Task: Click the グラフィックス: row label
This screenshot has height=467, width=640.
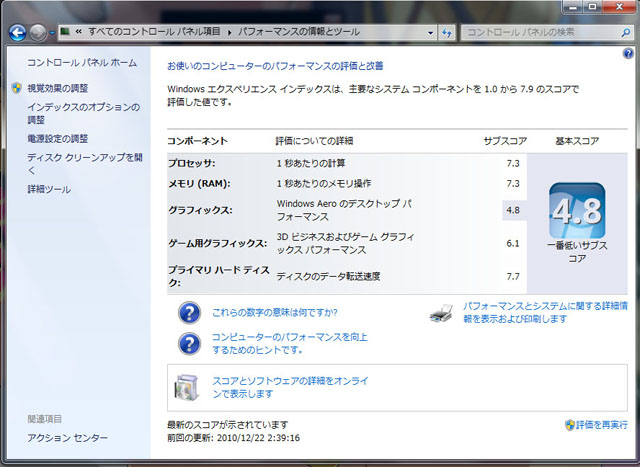Action: click(200, 210)
